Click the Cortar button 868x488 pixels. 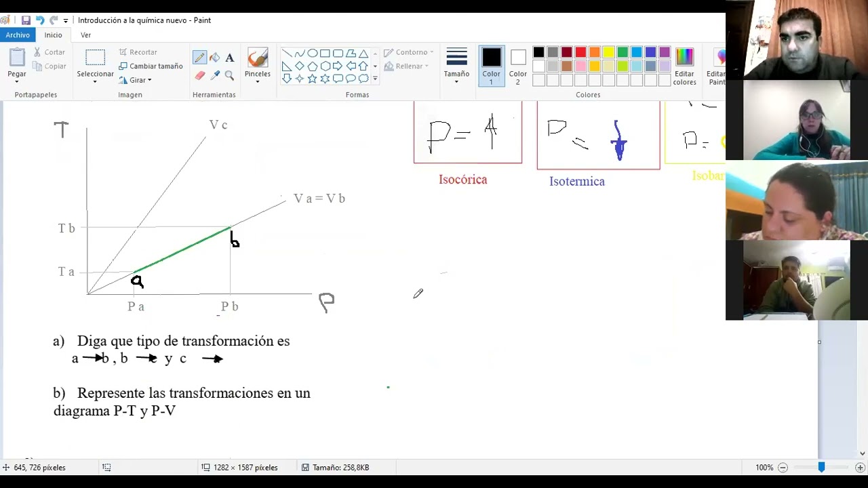pos(48,52)
